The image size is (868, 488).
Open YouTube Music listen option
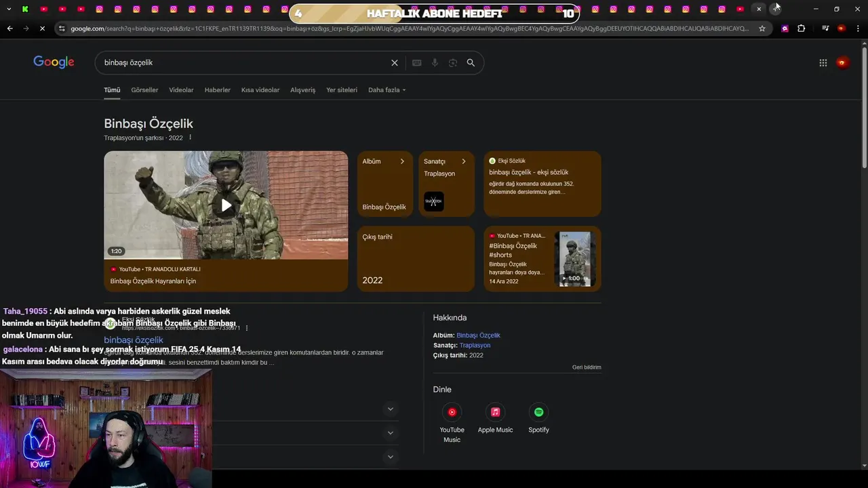pos(452,424)
